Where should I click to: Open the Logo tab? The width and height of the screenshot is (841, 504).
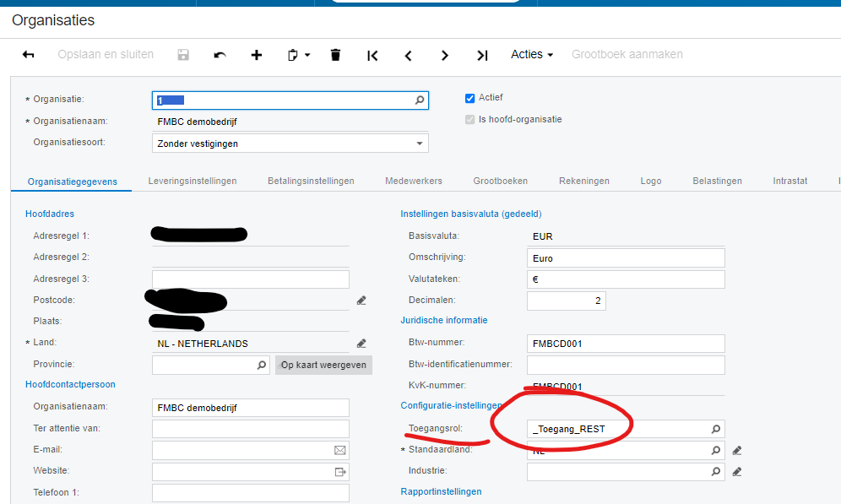coord(651,182)
